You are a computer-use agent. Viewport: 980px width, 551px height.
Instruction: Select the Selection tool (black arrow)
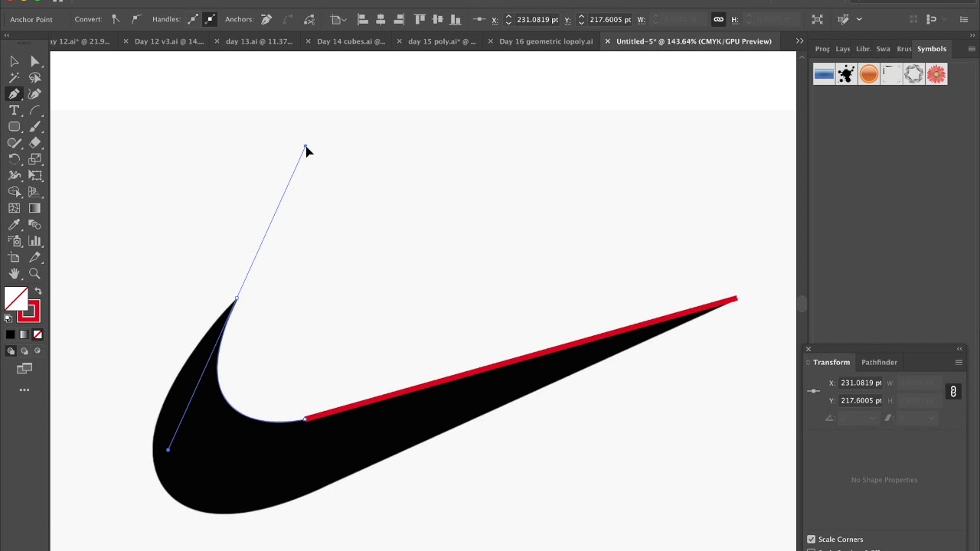point(15,61)
